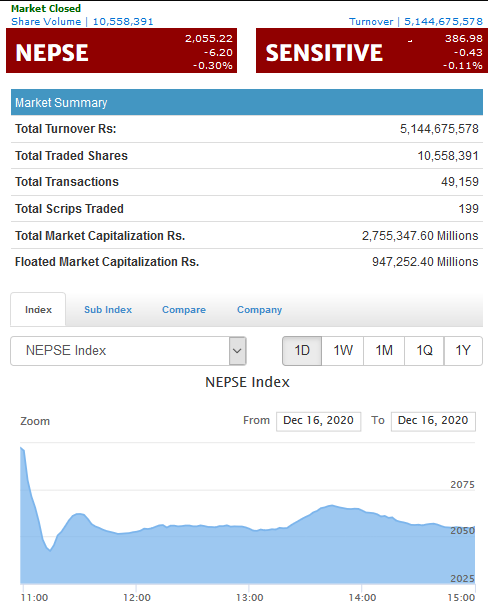Click the Total Transactions label
The width and height of the screenshot is (488, 608).
coord(67,181)
